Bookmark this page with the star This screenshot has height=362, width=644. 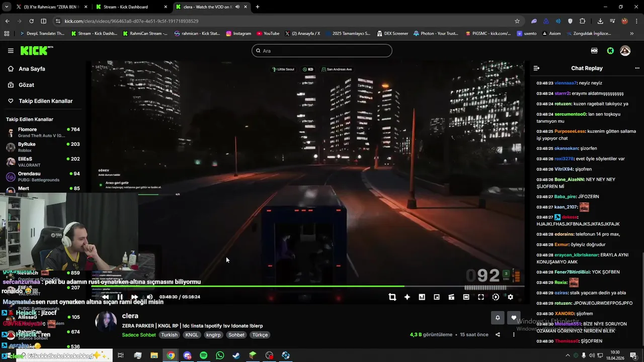pos(517,21)
